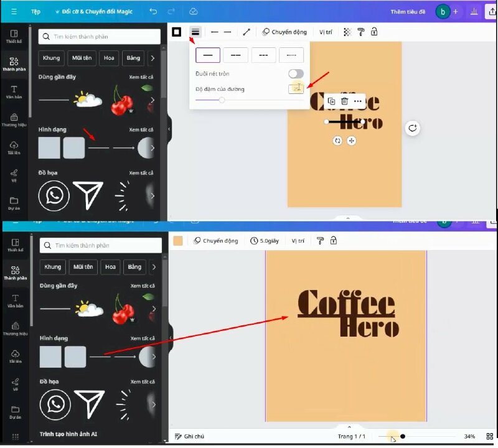Image resolution: width=498 pixels, height=448 pixels.
Task: Open the line start style dropdown
Action: [x=215, y=32]
